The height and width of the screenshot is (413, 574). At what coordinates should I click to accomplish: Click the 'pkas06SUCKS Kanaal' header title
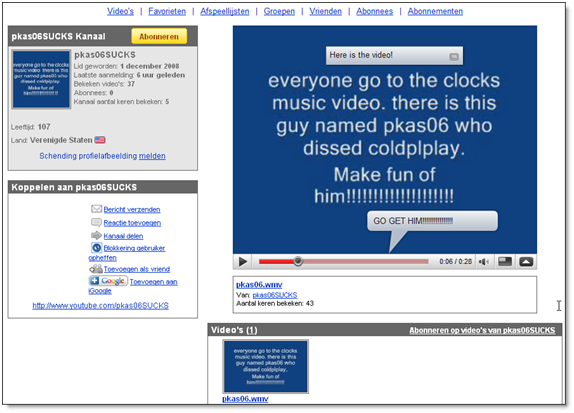[58, 36]
